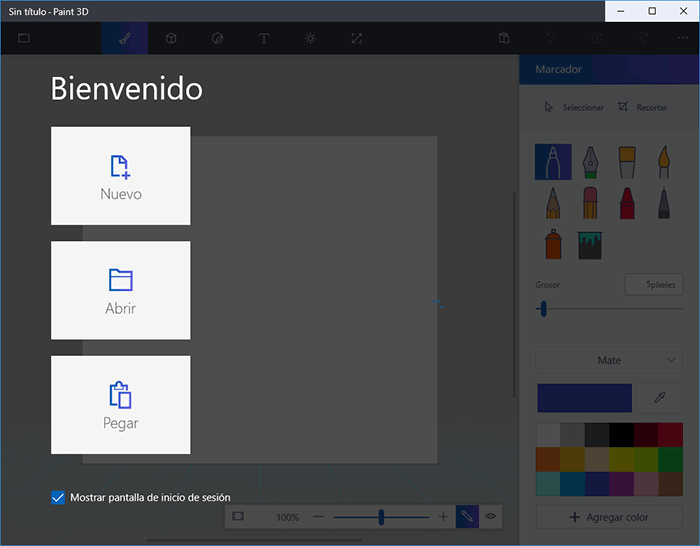Click the Grosor thickness slider handle

[543, 308]
